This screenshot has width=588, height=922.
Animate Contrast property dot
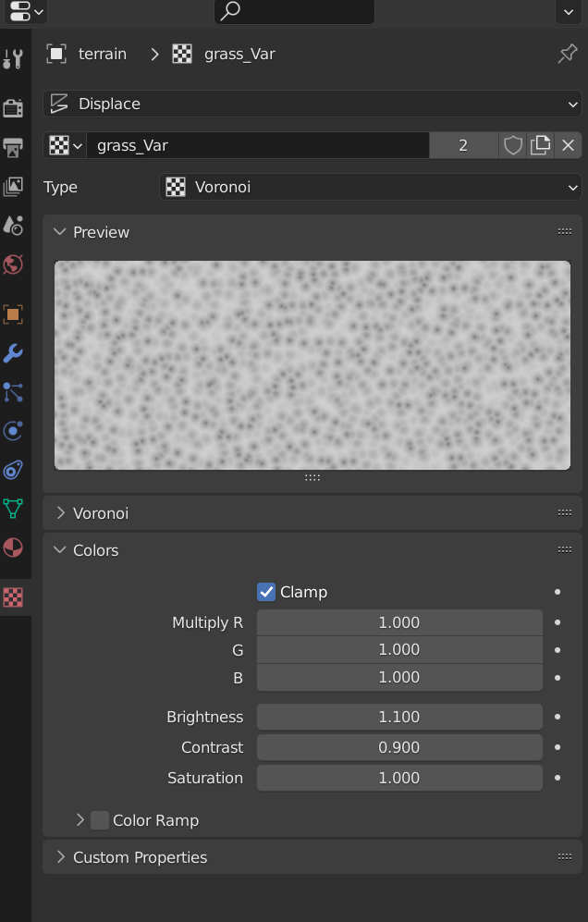[557, 747]
